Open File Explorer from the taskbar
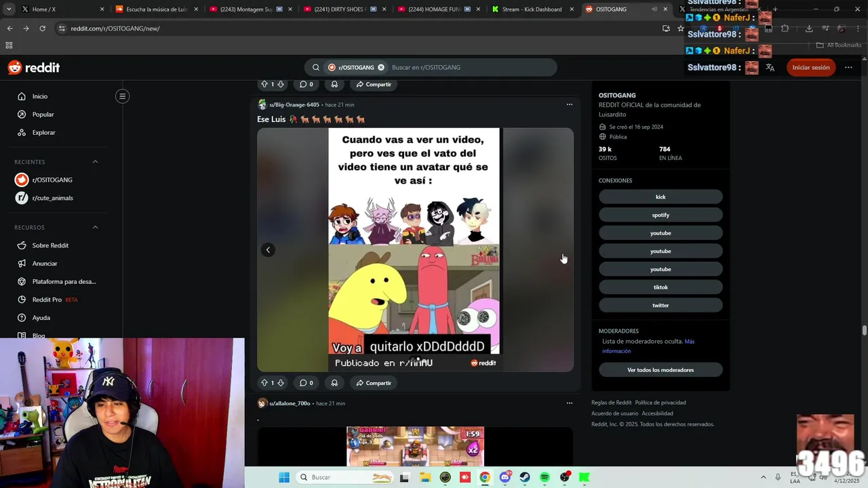868x488 pixels. (x=425, y=477)
